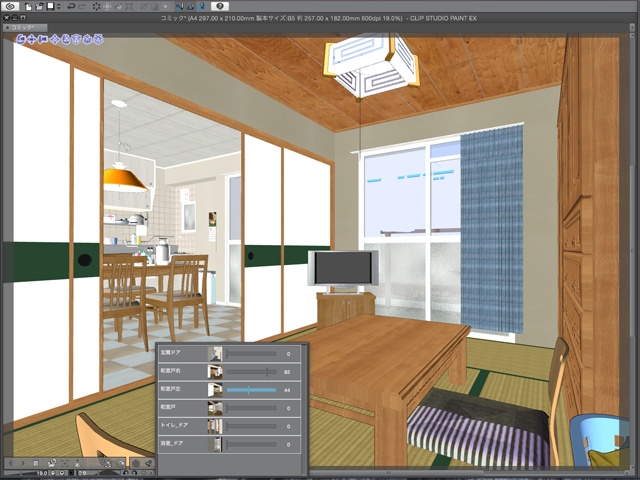Viewport: 640px width, 480px height.
Task: Open camera angle preset icon
Action: [x=52, y=463]
